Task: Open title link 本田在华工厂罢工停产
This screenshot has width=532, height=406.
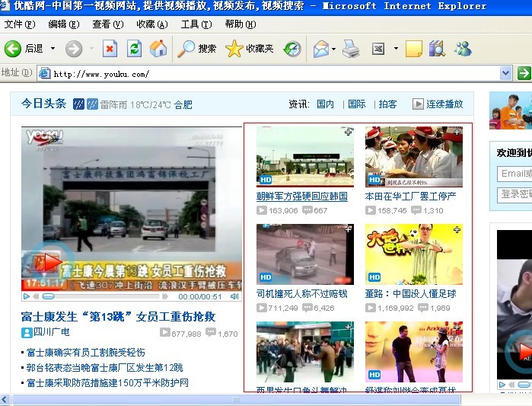Action: (x=410, y=197)
